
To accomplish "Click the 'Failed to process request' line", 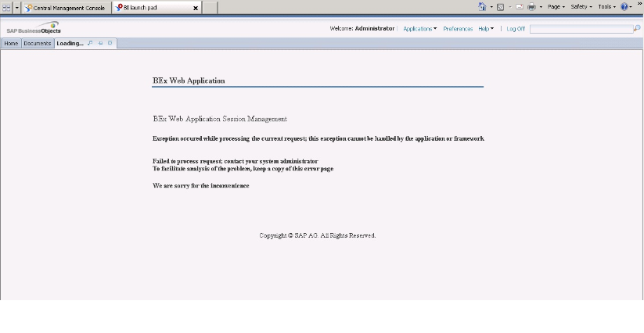I will coord(236,161).
